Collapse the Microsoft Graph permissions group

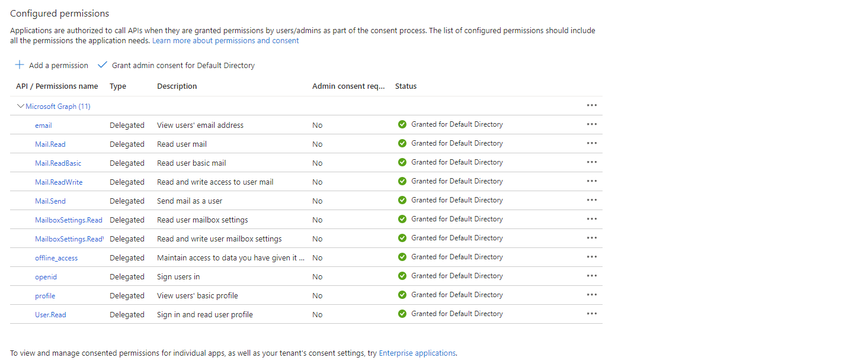[21, 107]
